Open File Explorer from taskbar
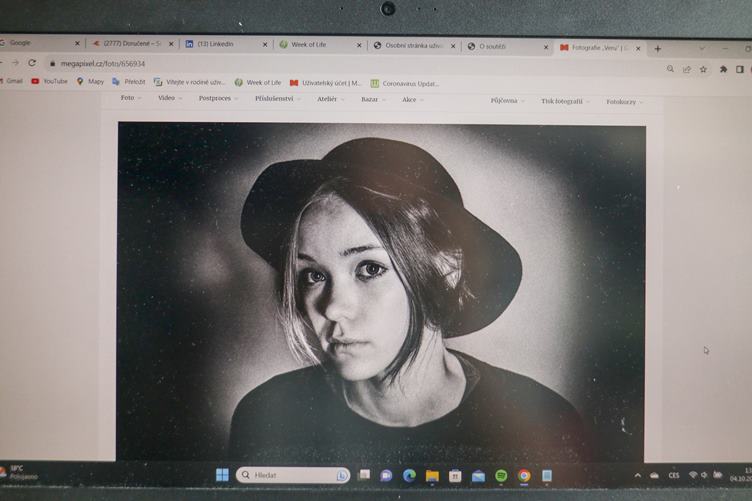 pyautogui.click(x=432, y=475)
